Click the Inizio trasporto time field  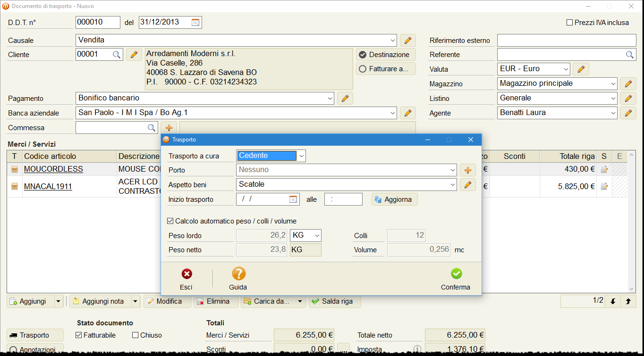coord(343,199)
